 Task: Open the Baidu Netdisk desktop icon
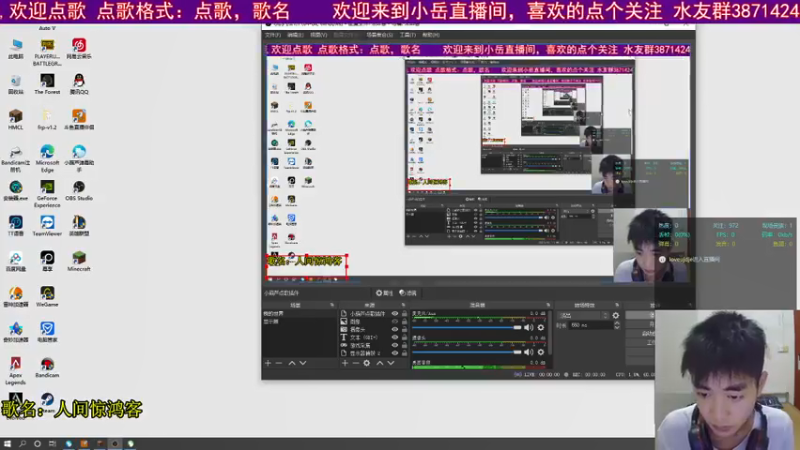coord(15,261)
